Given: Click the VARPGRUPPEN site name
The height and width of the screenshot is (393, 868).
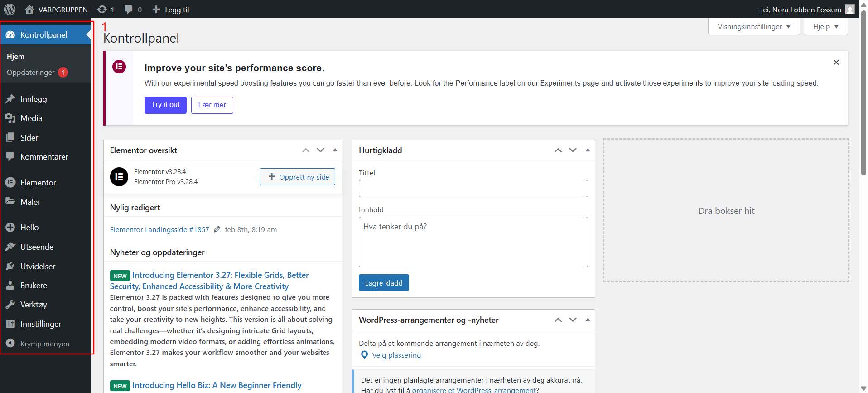Looking at the screenshot, I should [63, 9].
